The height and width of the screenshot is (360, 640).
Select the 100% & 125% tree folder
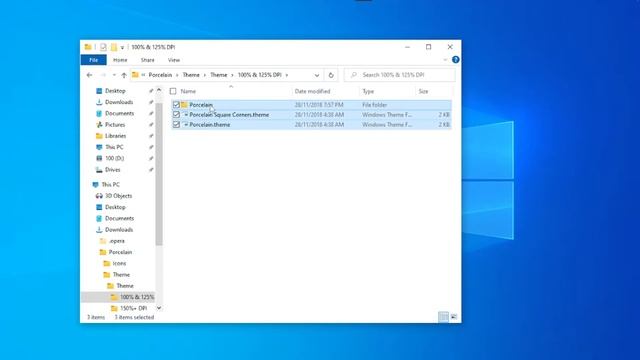(137, 297)
